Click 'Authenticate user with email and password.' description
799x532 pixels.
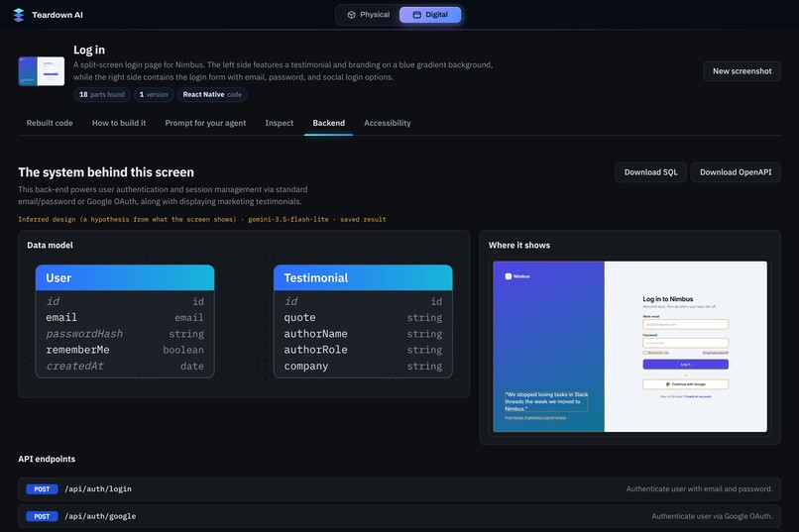click(699, 489)
